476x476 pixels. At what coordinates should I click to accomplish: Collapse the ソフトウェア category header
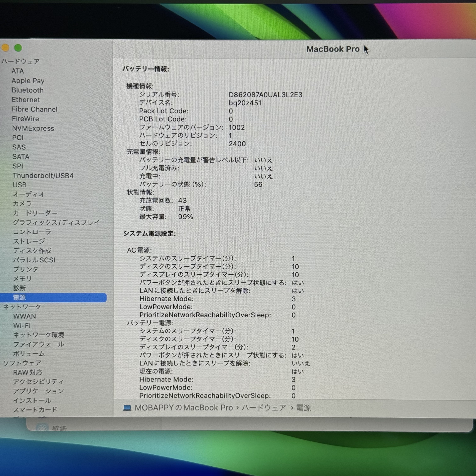(22, 363)
